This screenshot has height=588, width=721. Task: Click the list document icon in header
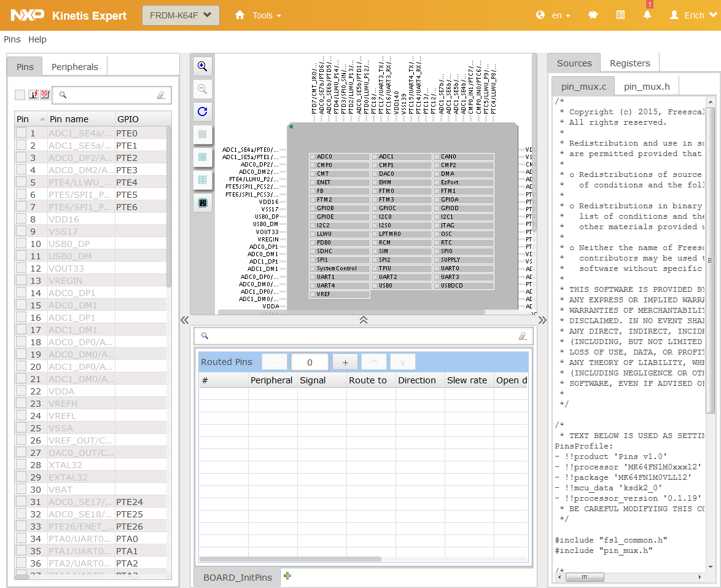click(621, 15)
